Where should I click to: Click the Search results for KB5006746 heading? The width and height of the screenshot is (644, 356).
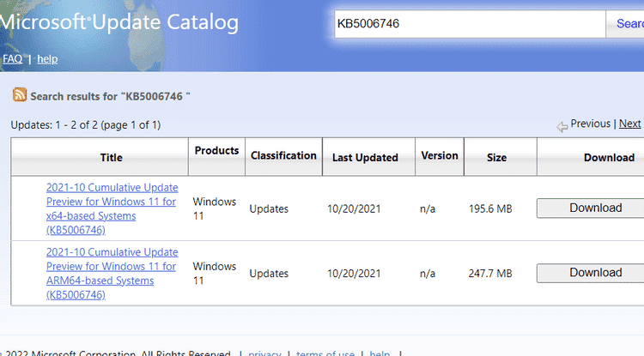click(110, 96)
